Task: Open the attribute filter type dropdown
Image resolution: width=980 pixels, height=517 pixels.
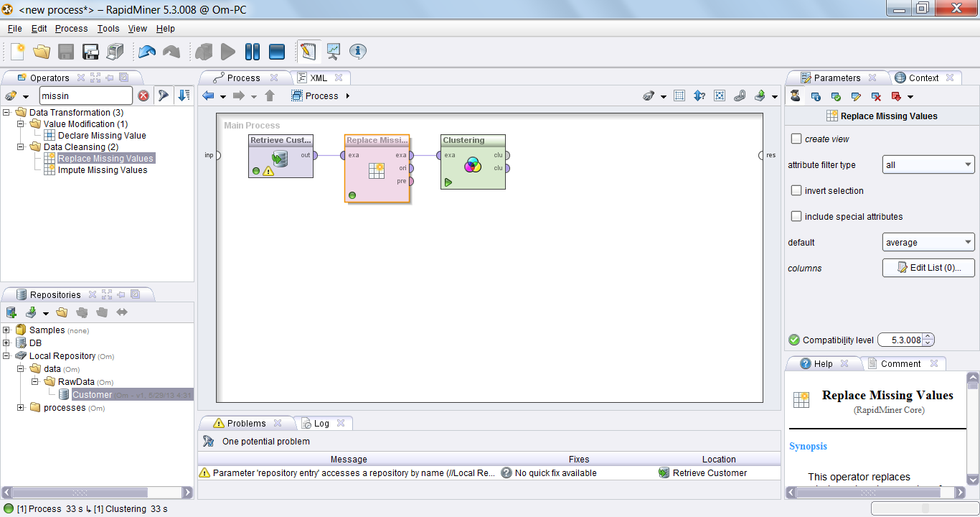Action: tap(928, 164)
